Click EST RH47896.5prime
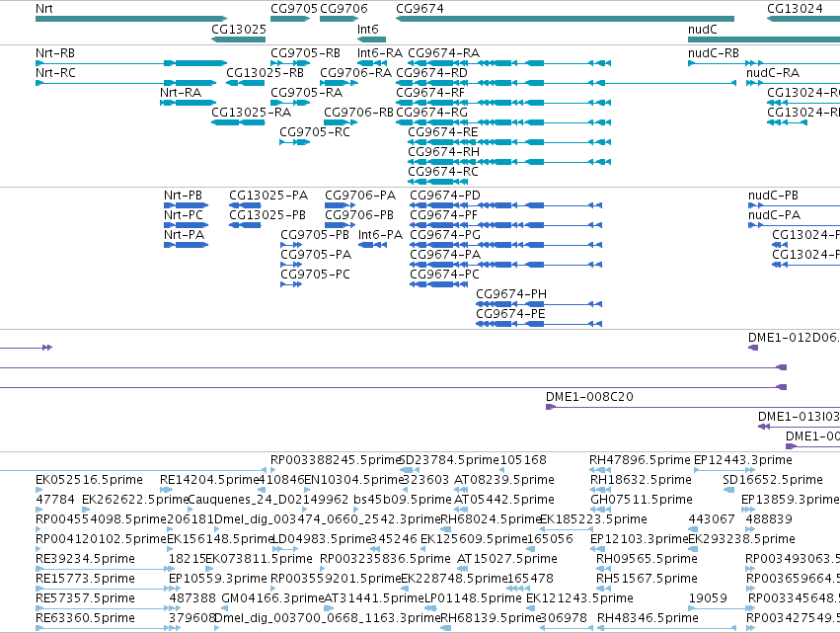840x633 pixels. tap(640, 460)
